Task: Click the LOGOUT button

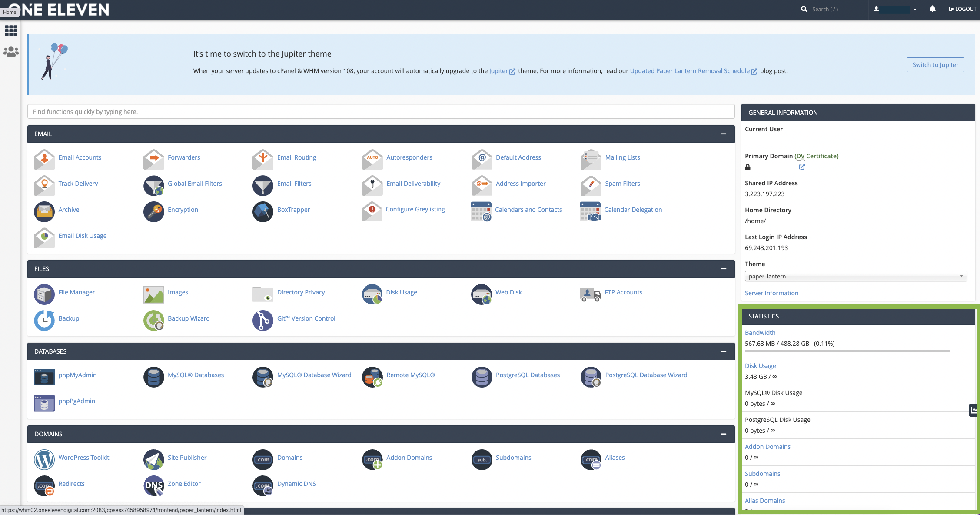Action: 962,9
